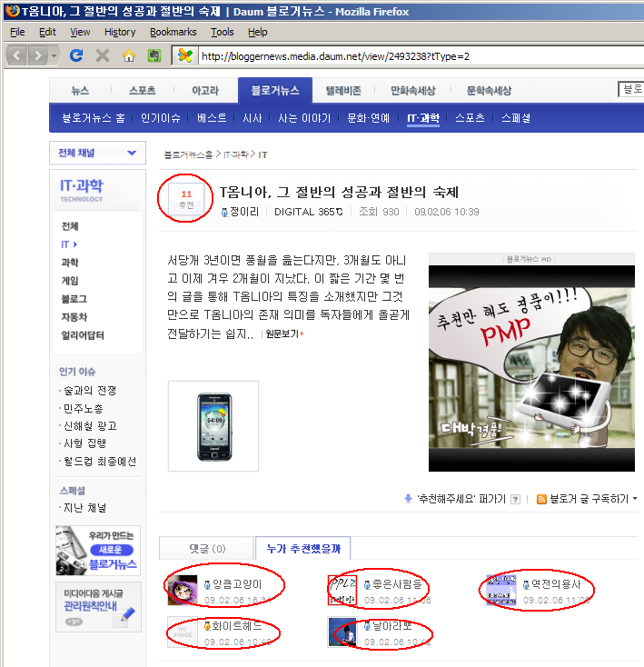The image size is (644, 667).
Task: Click 자동차 in the sidebar
Action: pos(74,317)
